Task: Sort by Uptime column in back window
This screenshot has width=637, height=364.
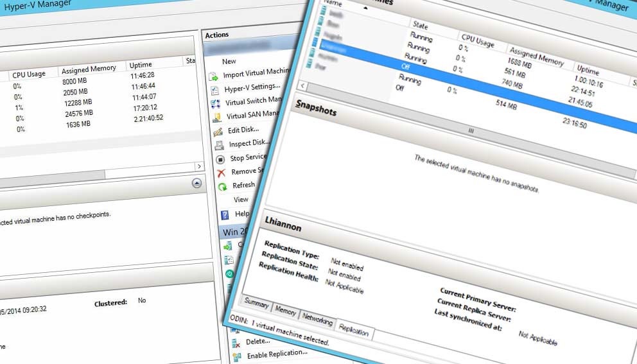Action: pos(141,65)
